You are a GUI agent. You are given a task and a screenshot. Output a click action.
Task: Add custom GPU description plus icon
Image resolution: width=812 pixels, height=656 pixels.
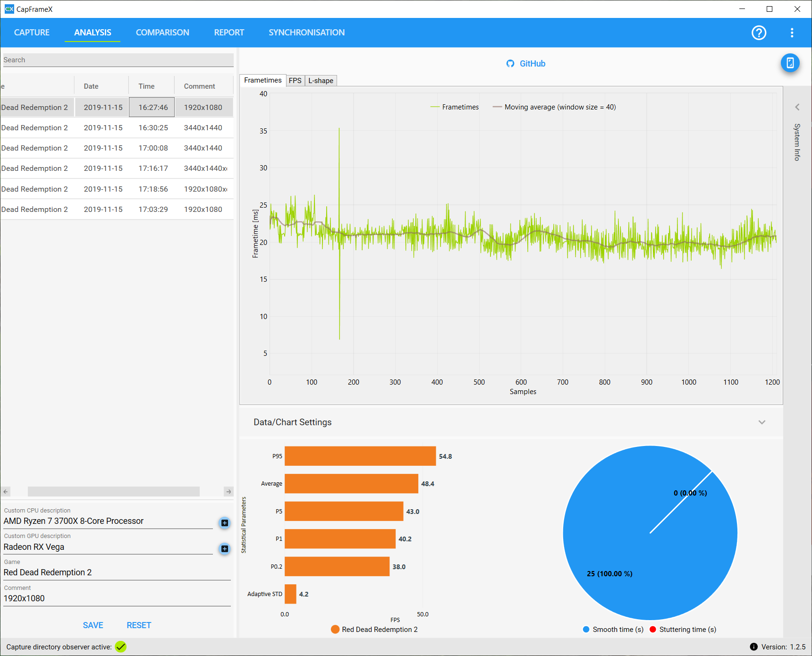[225, 548]
